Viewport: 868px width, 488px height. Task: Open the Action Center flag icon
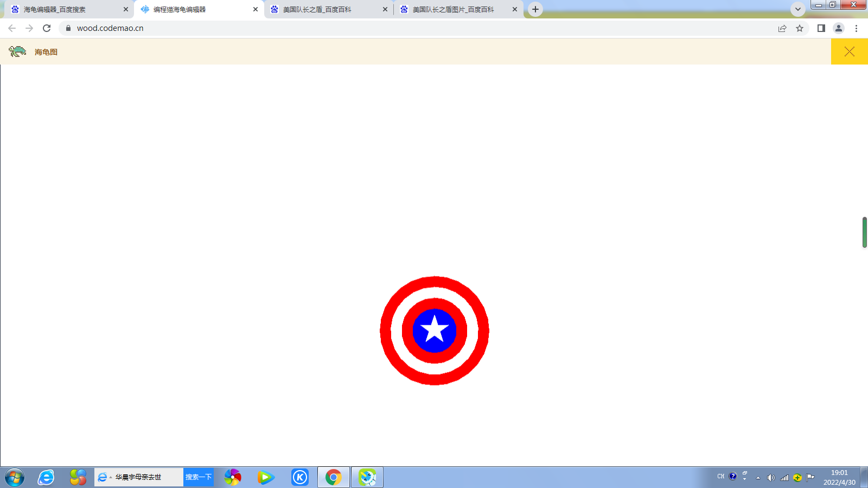coord(810,478)
